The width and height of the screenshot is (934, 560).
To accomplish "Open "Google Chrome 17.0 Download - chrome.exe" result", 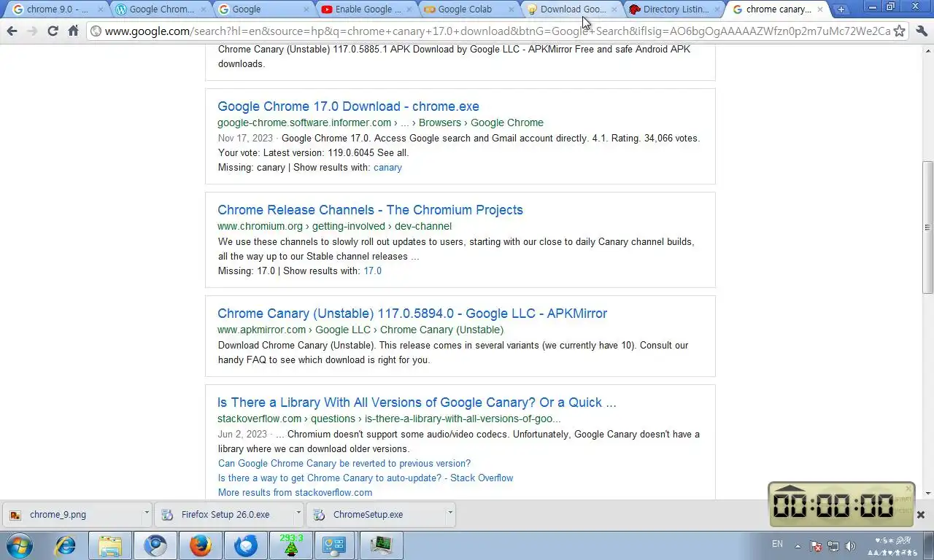I will point(348,106).
